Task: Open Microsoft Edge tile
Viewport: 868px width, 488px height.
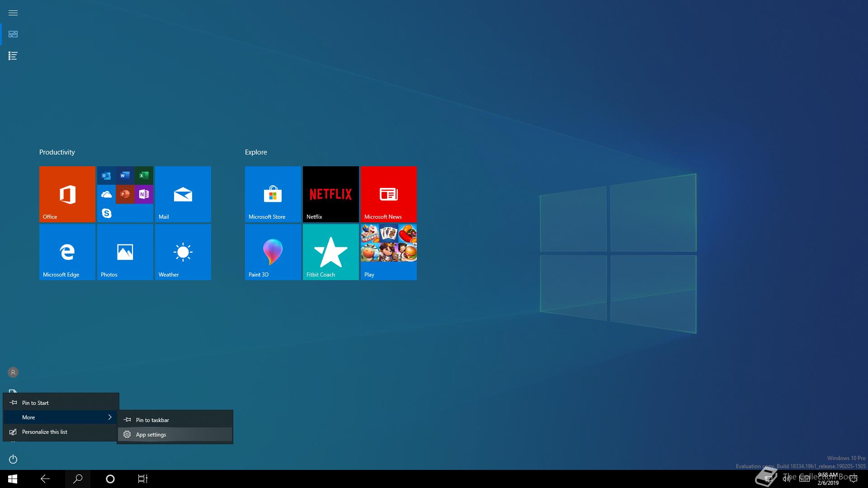Action: (67, 252)
